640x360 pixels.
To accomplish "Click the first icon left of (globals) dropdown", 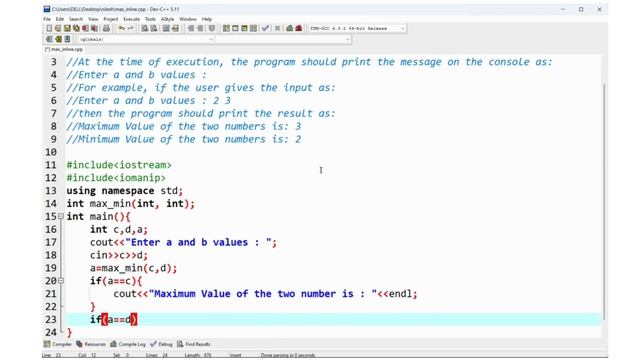I will click(49, 39).
